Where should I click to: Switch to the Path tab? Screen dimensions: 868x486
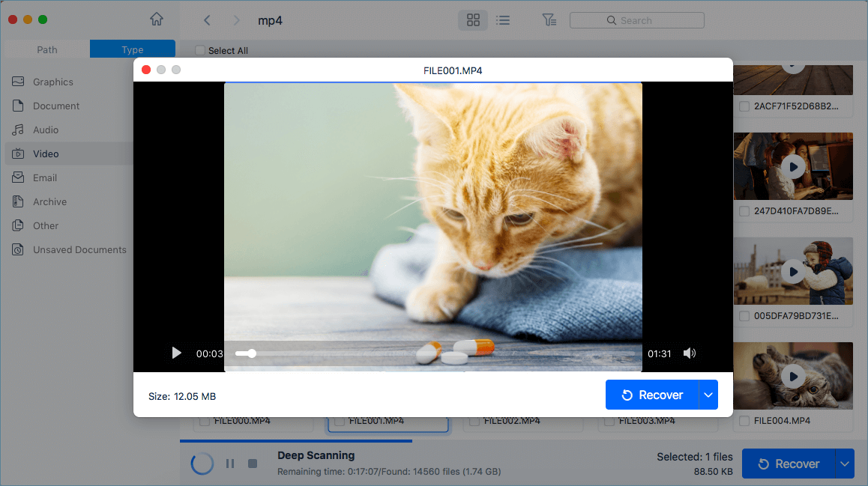click(x=46, y=49)
